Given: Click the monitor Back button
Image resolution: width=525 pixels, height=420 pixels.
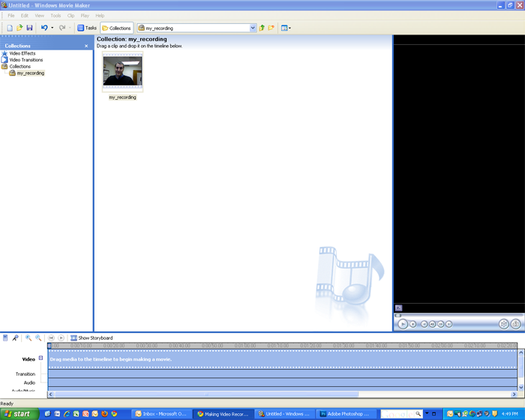Looking at the screenshot, I should point(424,324).
